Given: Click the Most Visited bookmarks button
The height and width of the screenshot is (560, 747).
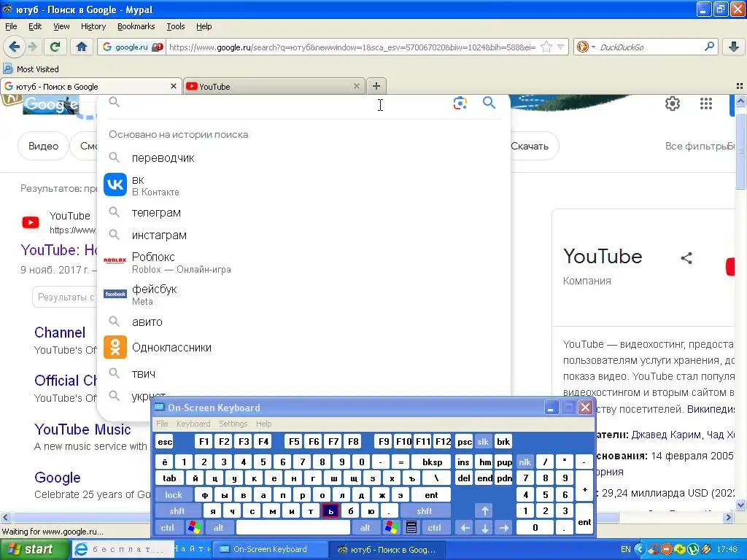Looking at the screenshot, I should (x=31, y=69).
